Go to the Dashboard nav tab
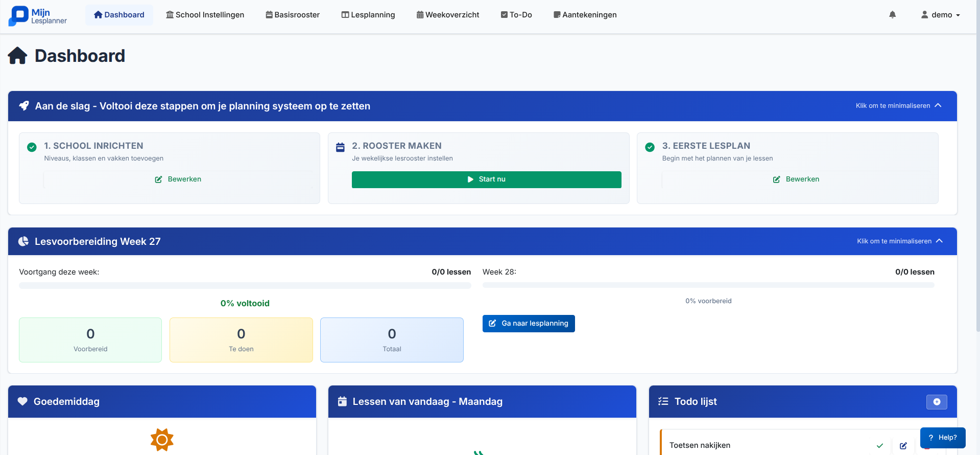This screenshot has width=980, height=455. point(119,15)
